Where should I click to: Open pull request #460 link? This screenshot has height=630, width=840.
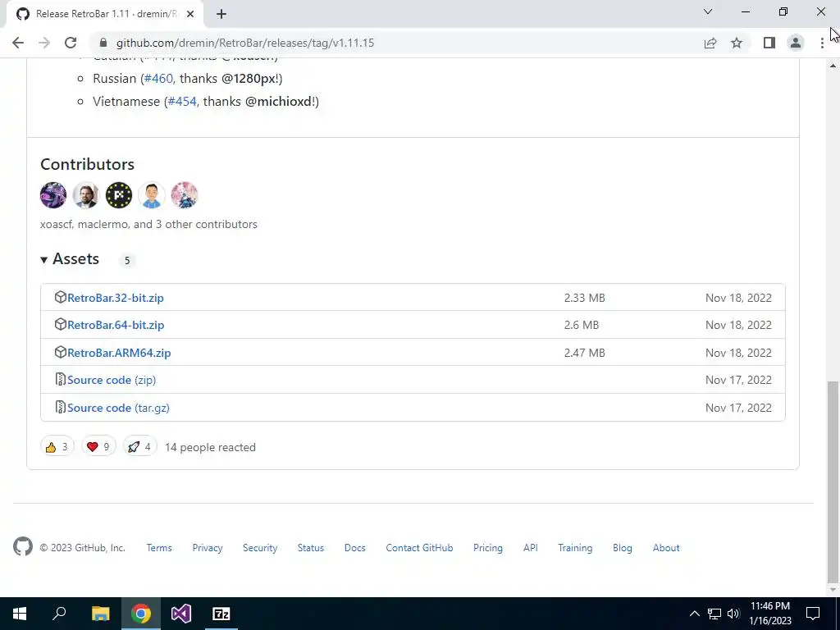point(158,78)
